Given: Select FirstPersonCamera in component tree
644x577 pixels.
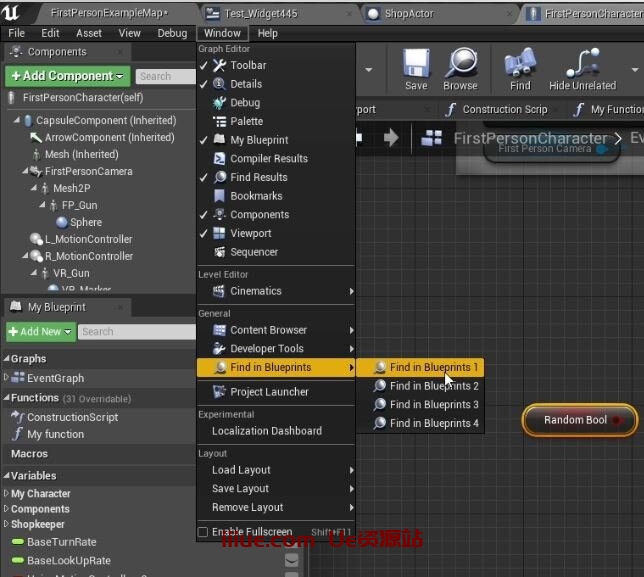Looking at the screenshot, I should pyautogui.click(x=88, y=171).
